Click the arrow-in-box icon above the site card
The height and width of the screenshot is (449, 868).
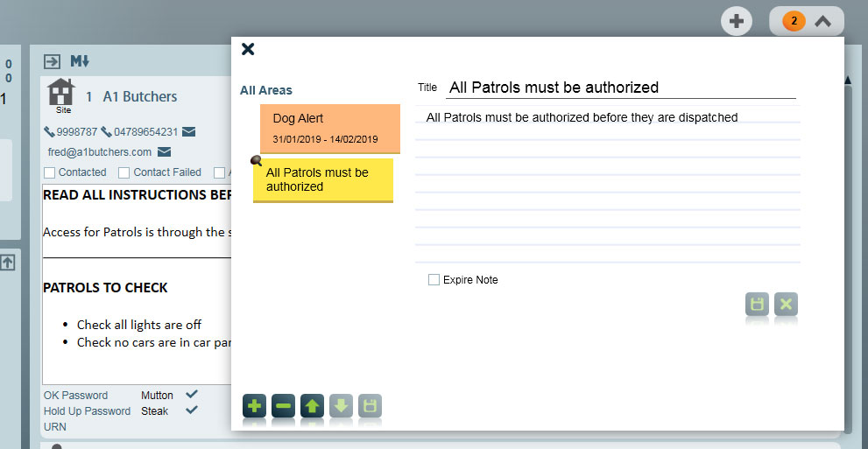(x=52, y=61)
